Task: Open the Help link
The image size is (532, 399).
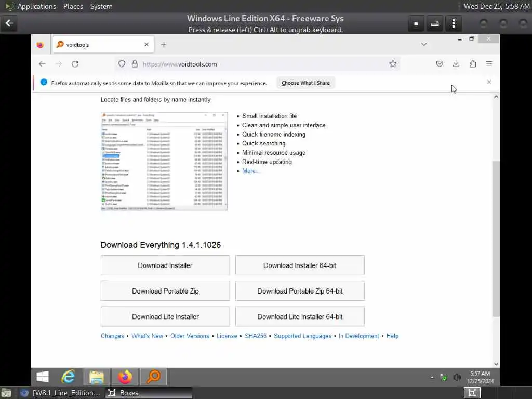Action: tap(393, 336)
